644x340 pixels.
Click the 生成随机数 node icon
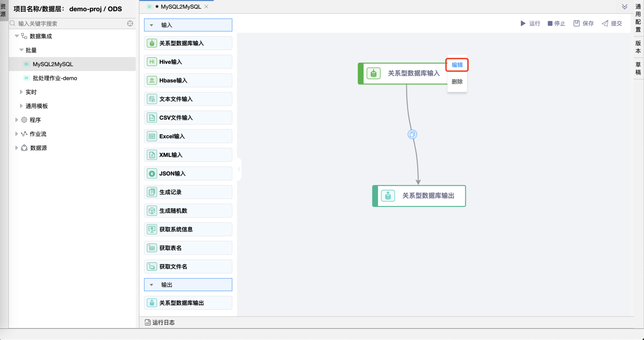click(152, 210)
